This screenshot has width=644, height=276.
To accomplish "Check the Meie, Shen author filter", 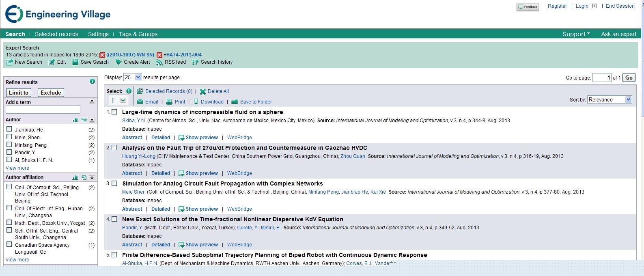I will click(x=9, y=137).
